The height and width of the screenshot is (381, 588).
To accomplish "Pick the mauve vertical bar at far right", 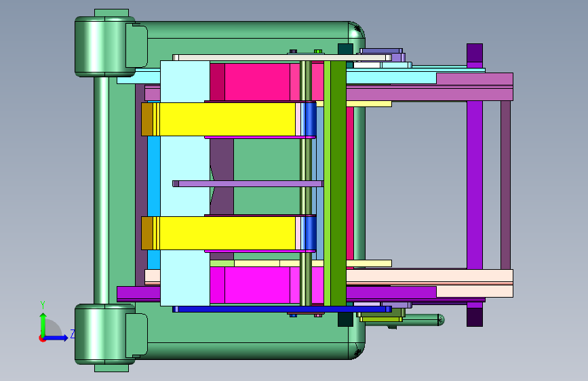I will (505, 185).
